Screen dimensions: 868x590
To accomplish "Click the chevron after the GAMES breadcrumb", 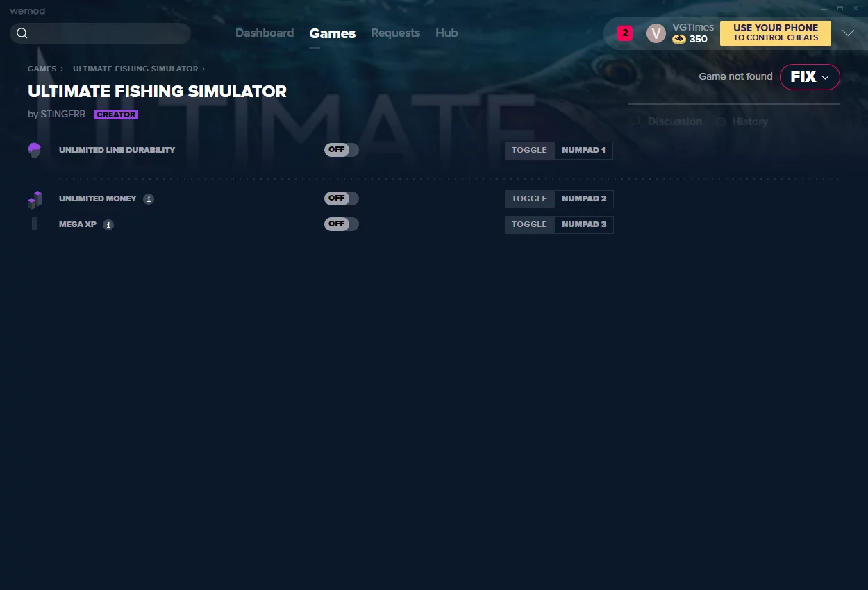I will coord(62,69).
